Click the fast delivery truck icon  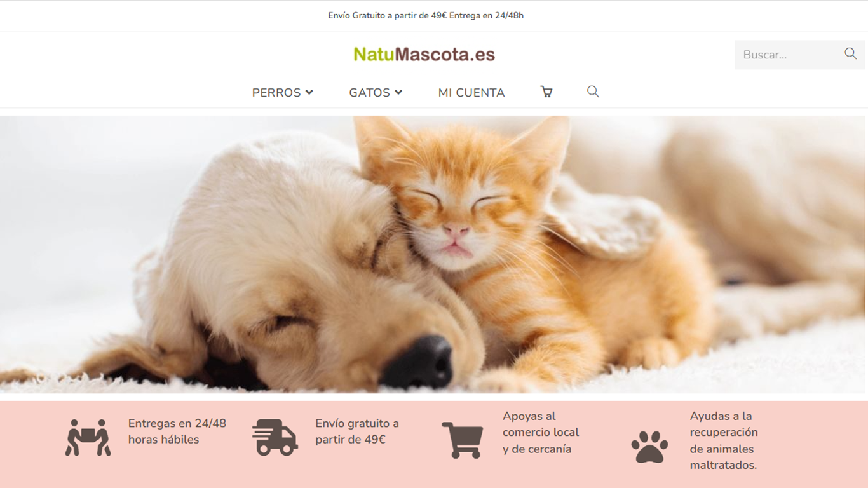point(275,437)
